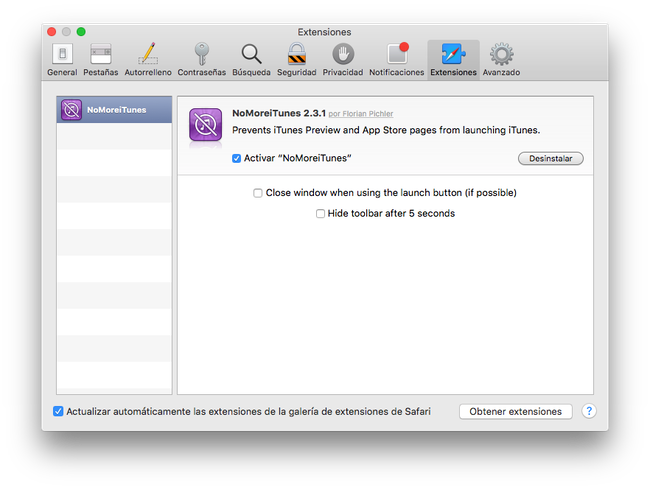Switch to the Autorrelleno pencil pane
Image resolution: width=650 pixels, height=490 pixels.
point(148,60)
